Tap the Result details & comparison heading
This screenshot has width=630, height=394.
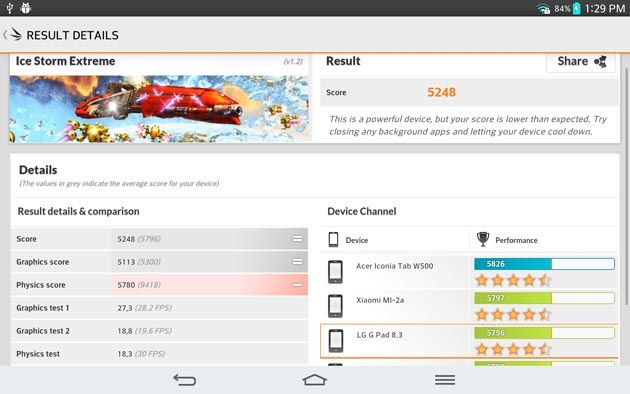(78, 211)
